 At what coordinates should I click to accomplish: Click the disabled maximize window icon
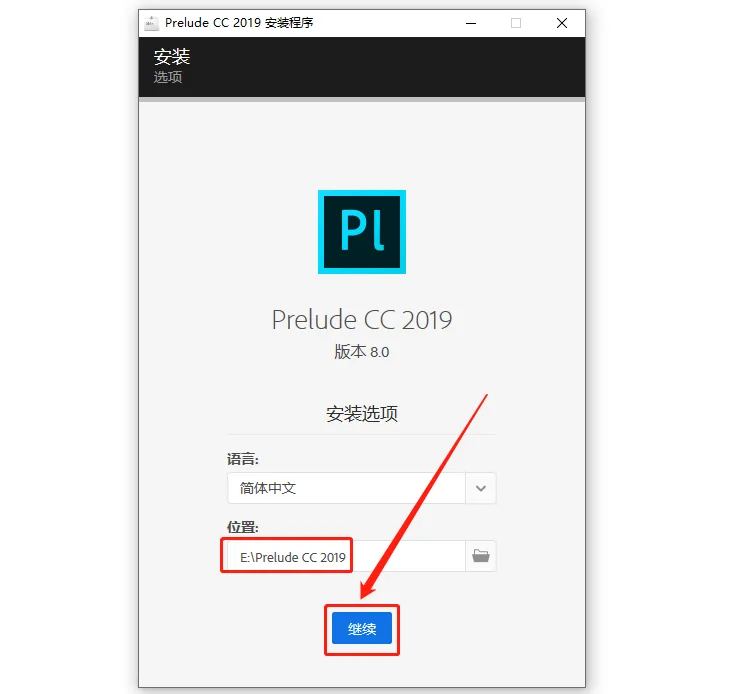point(516,23)
